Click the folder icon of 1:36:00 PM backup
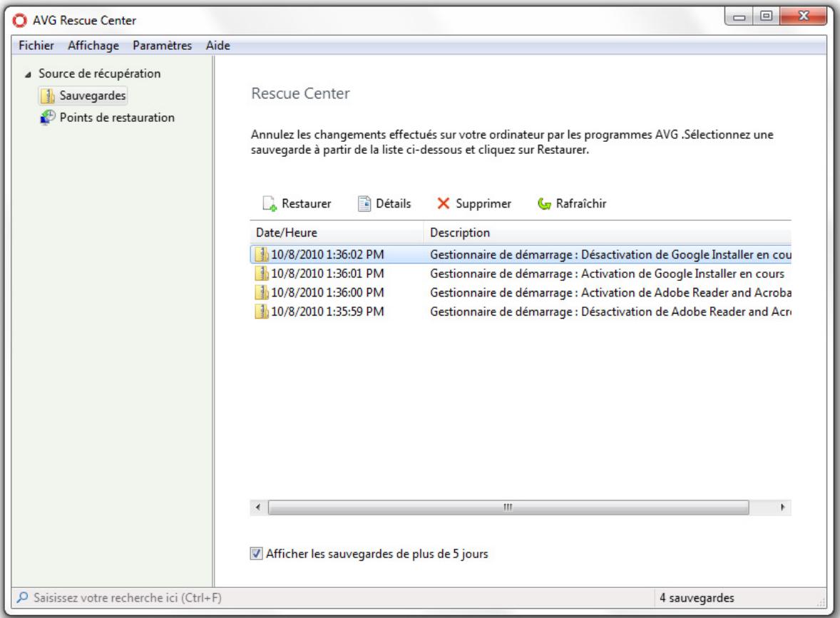The width and height of the screenshot is (840, 618). 262,292
